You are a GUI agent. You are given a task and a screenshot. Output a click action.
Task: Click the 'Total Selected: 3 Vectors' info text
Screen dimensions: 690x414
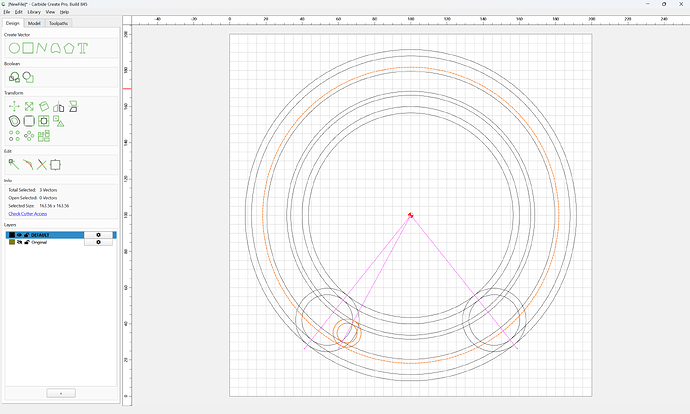(x=33, y=190)
